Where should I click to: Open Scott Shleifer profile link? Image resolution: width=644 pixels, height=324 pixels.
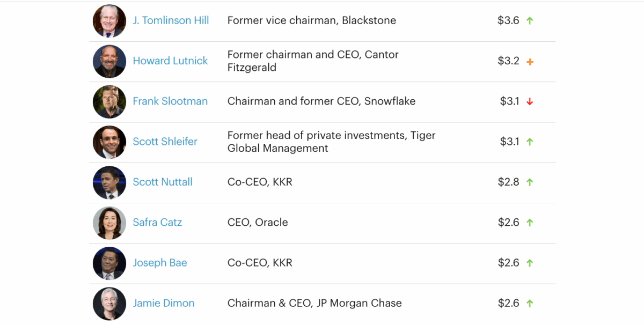pos(165,142)
